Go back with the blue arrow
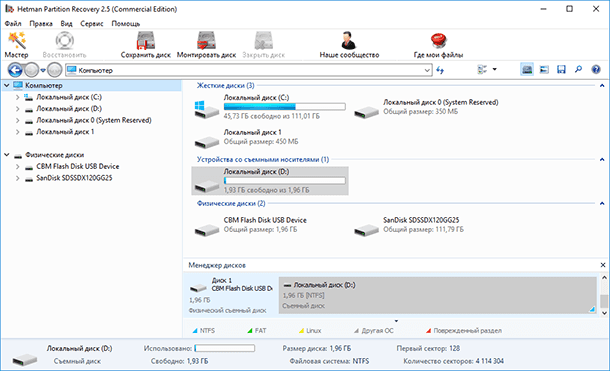The image size is (610, 371). pyautogui.click(x=15, y=70)
